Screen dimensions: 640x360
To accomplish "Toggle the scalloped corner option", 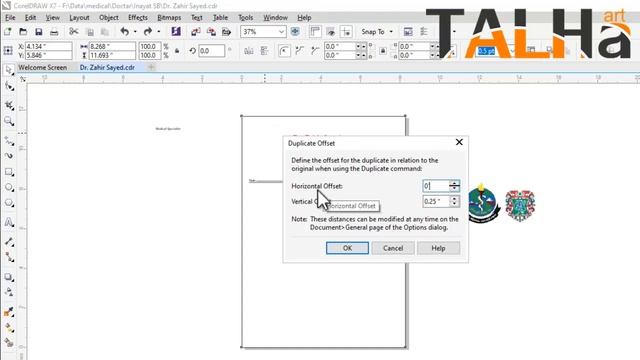I will coord(300,51).
